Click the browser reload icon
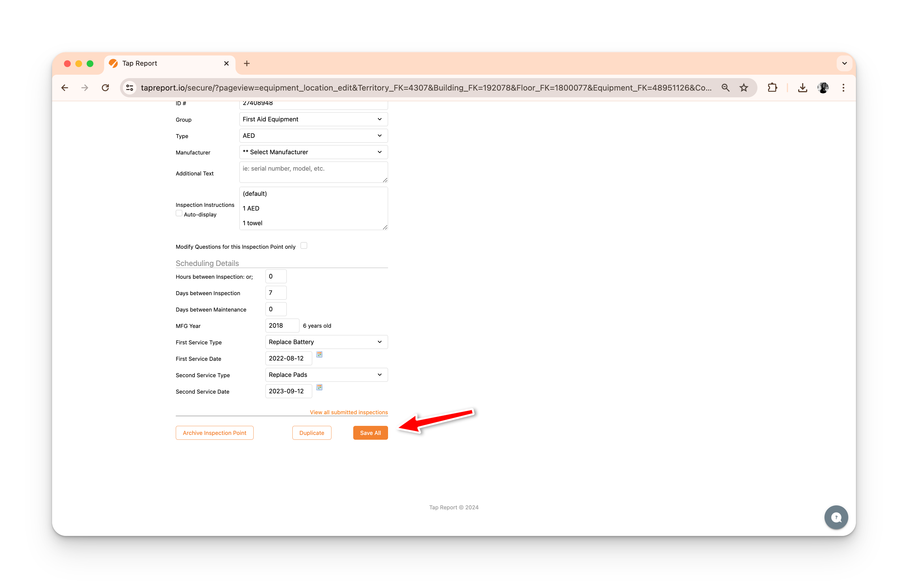Image resolution: width=908 pixels, height=588 pixels. pos(105,88)
